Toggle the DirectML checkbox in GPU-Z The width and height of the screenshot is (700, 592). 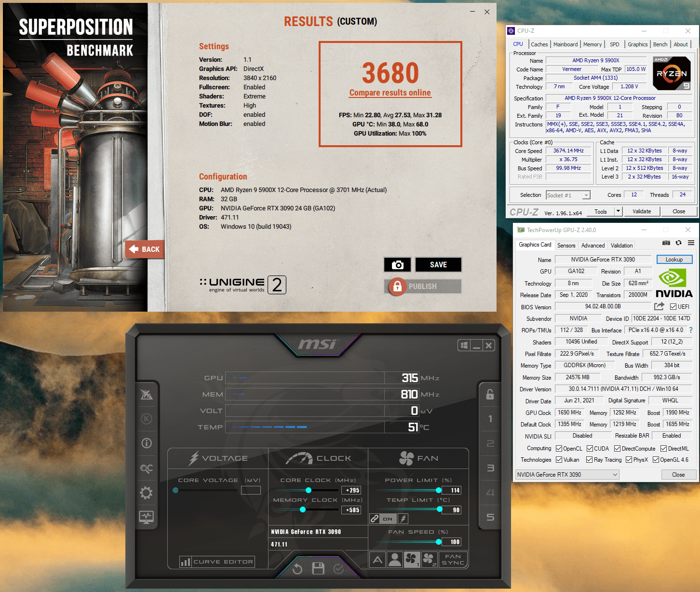point(663,448)
